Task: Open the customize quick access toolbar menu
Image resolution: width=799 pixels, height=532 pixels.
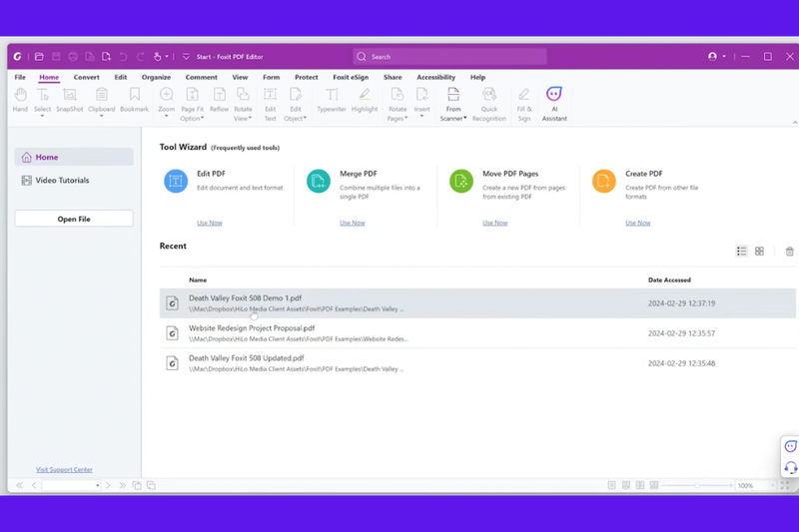Action: [186, 57]
